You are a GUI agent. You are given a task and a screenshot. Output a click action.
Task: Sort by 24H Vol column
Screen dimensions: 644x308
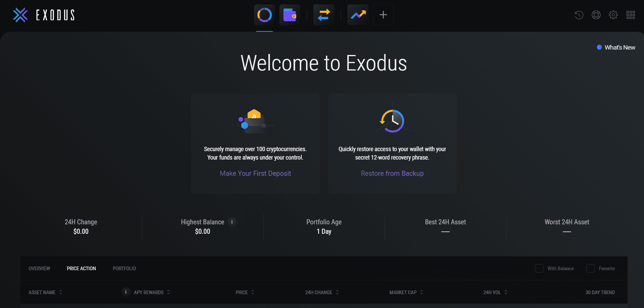click(x=495, y=292)
